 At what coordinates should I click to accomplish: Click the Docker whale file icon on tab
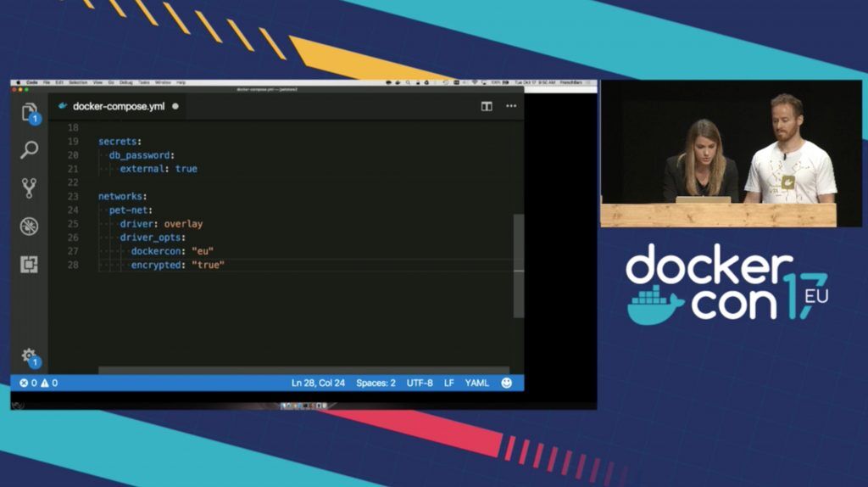[63, 106]
